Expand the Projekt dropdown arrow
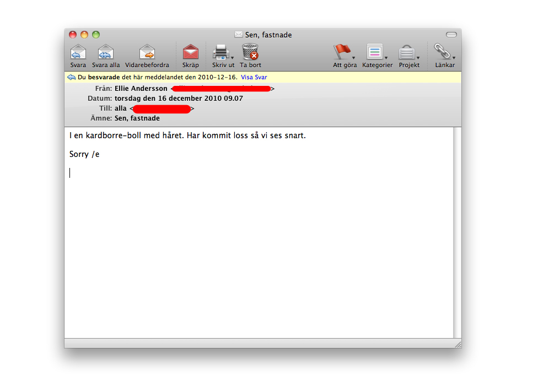538x392 pixels. coord(418,58)
